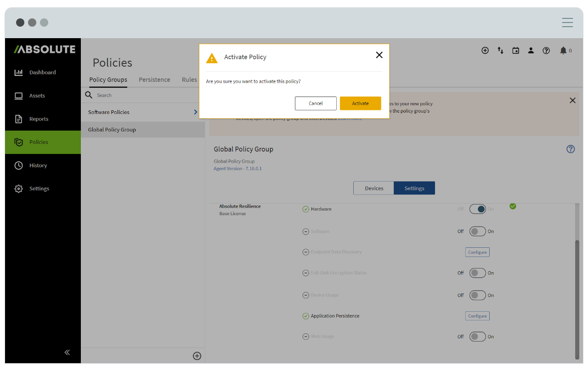Click the settings list vertical scrollbar
Image resolution: width=588 pixels, height=371 pixels.
pyautogui.click(x=577, y=299)
